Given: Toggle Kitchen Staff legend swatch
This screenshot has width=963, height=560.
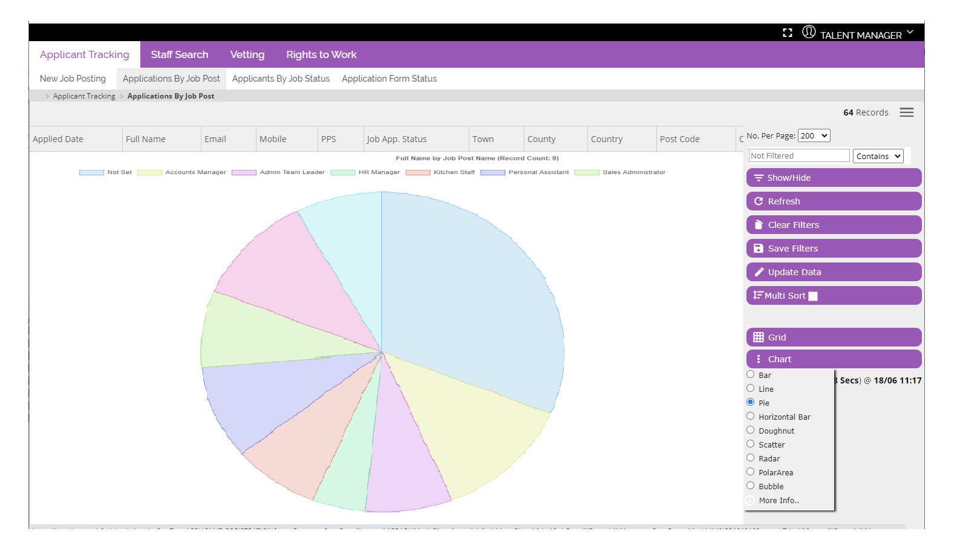Looking at the screenshot, I should (417, 172).
